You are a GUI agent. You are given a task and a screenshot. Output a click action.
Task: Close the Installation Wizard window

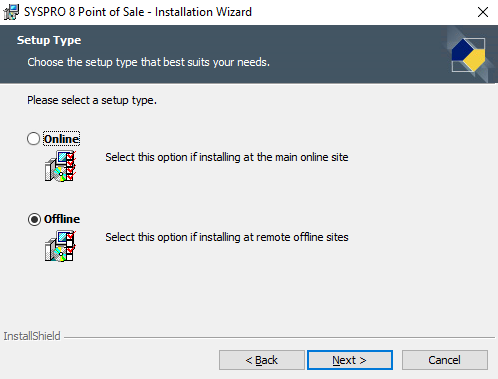pos(482,12)
